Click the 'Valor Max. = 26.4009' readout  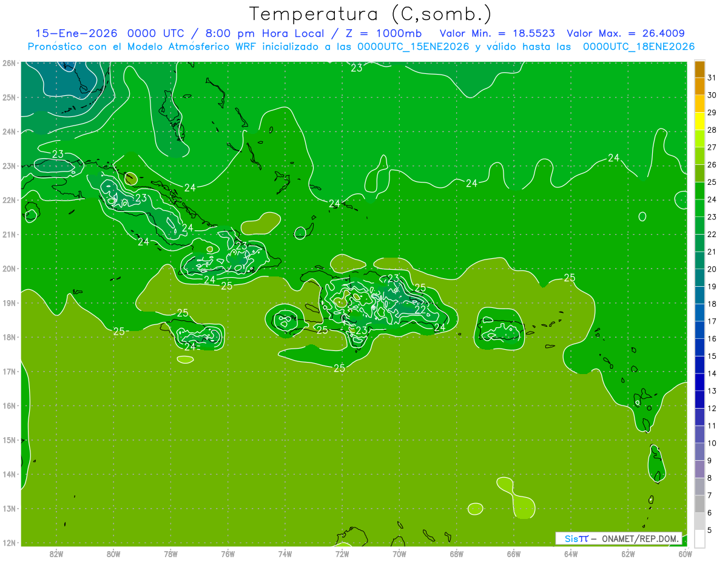[626, 33]
